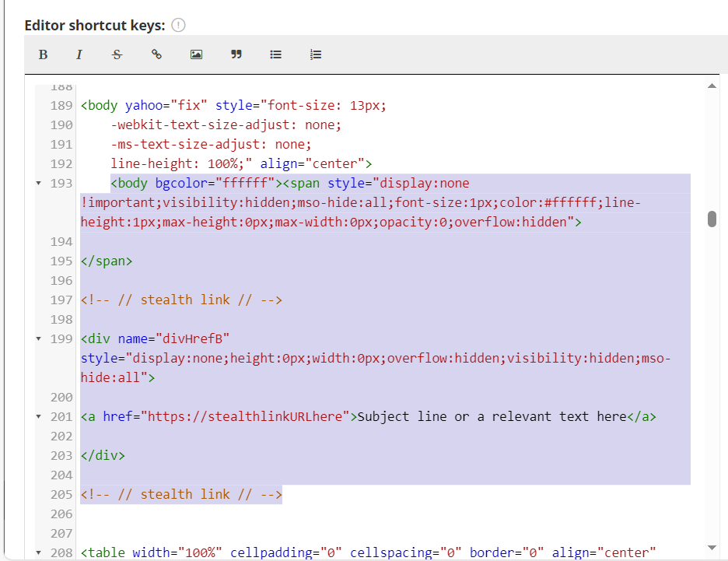Collapse the code fold at line 193
The image size is (728, 561).
(x=38, y=183)
